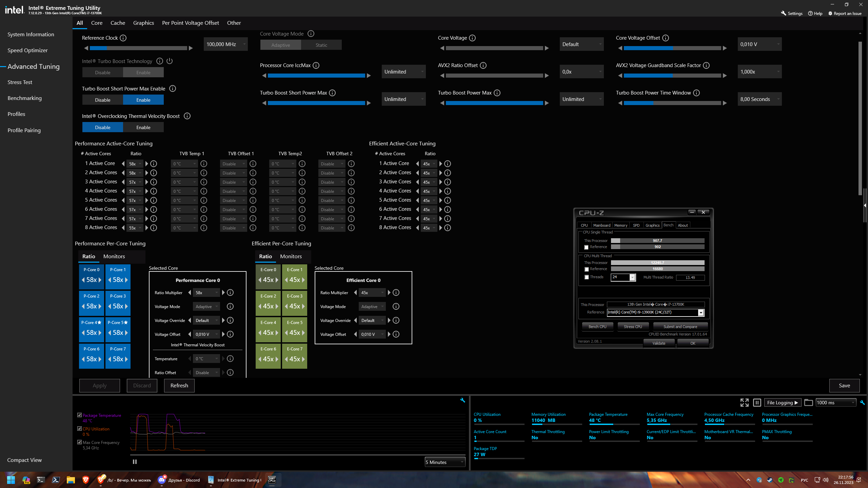Toggle CPU Utilization graph checkbox
The image size is (868, 488).
80,429
